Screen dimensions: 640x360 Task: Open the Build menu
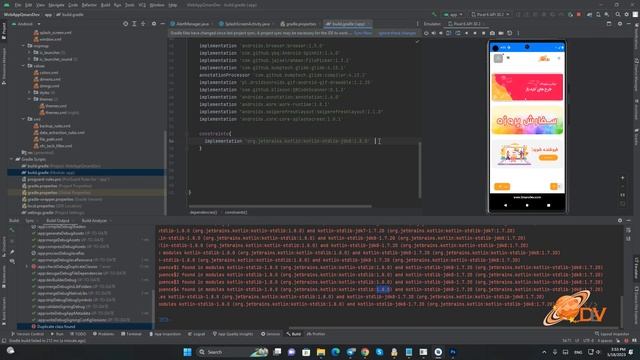coord(105,5)
